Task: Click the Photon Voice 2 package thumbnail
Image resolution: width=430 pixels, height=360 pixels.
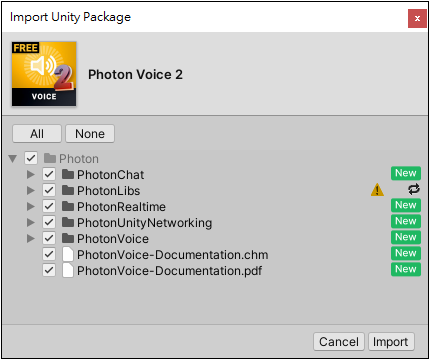Action: click(x=44, y=74)
